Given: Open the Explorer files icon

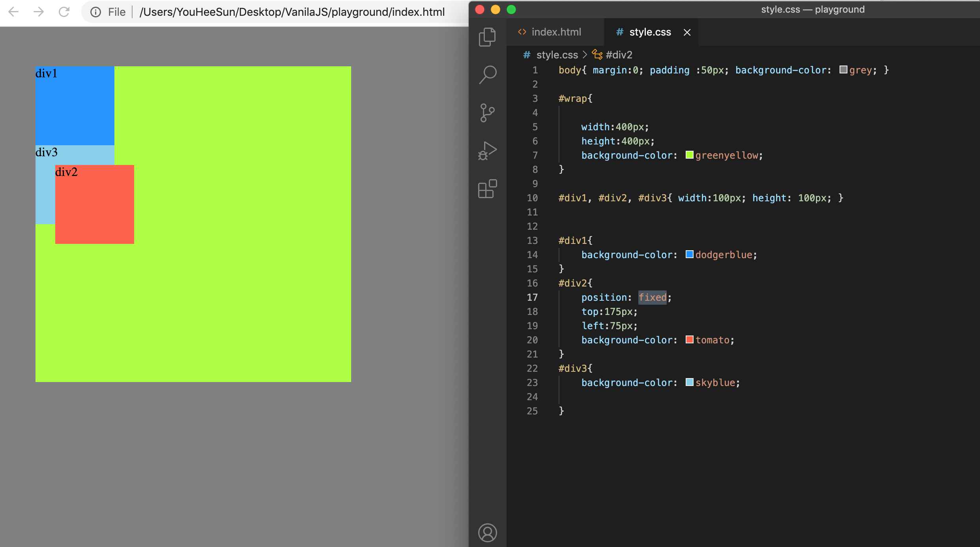Looking at the screenshot, I should (x=487, y=37).
